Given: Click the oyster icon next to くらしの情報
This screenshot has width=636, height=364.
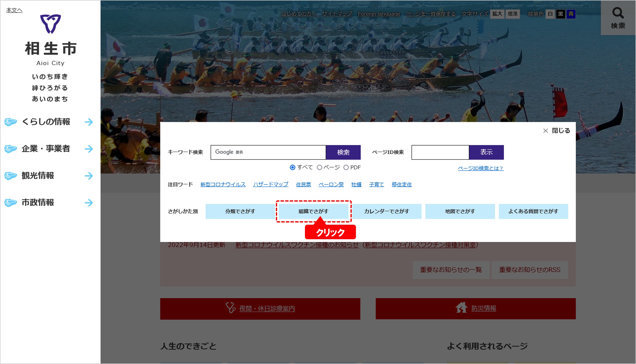Looking at the screenshot, I should tap(11, 122).
